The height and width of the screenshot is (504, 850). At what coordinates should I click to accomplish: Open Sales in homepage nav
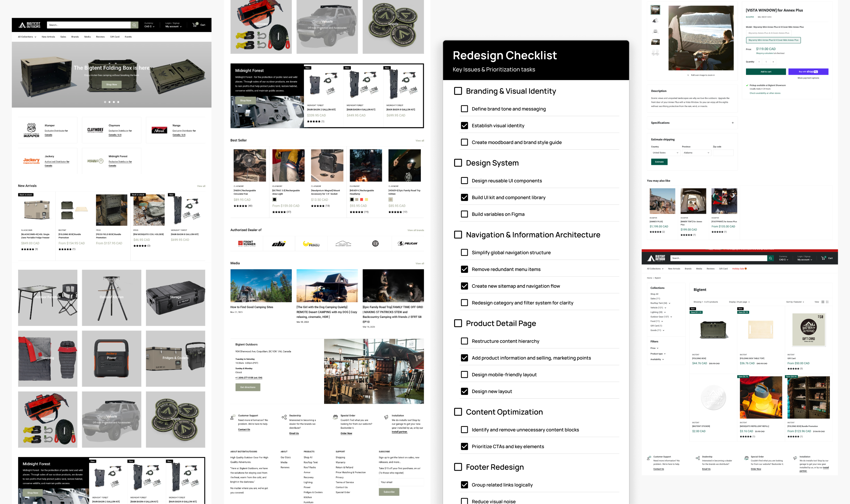click(x=63, y=37)
